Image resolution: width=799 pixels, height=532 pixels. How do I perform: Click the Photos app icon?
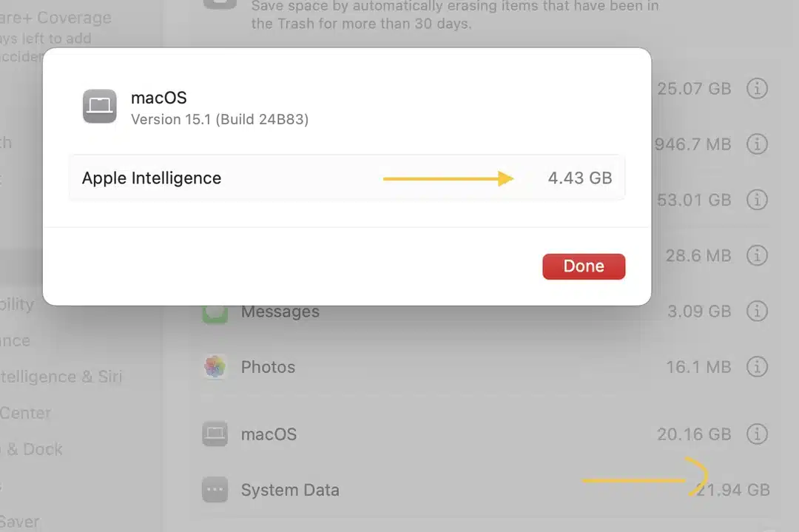click(x=215, y=367)
